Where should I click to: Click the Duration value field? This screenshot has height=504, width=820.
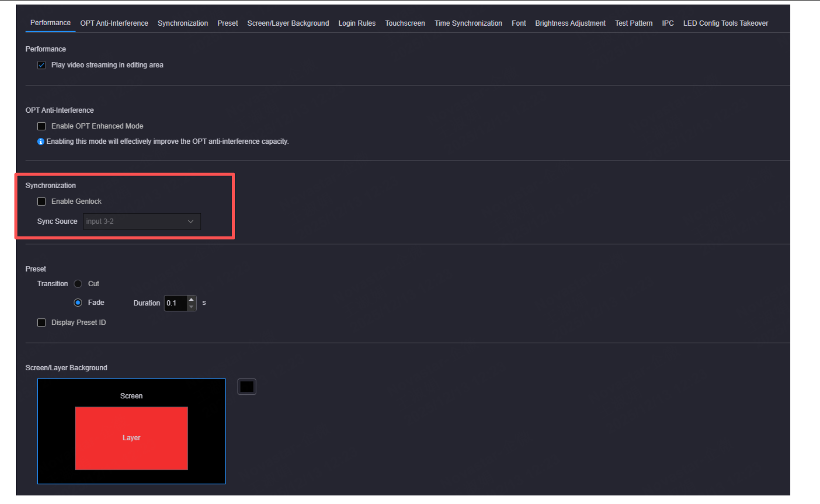(176, 303)
